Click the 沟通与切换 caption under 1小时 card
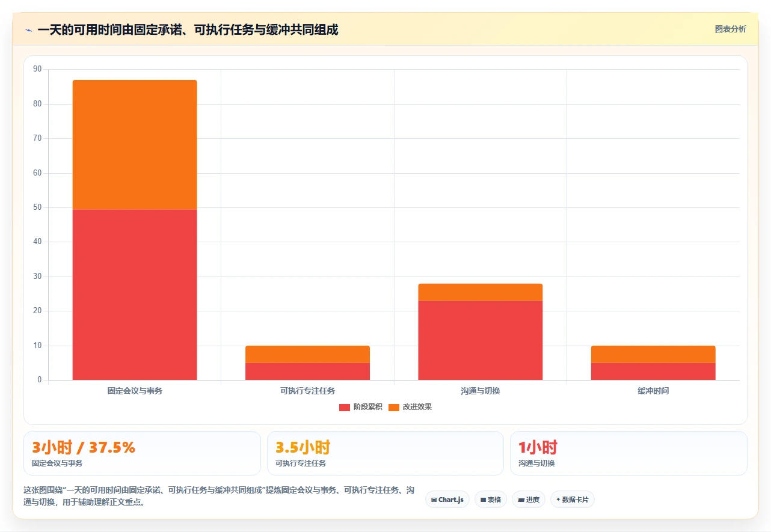 536,463
